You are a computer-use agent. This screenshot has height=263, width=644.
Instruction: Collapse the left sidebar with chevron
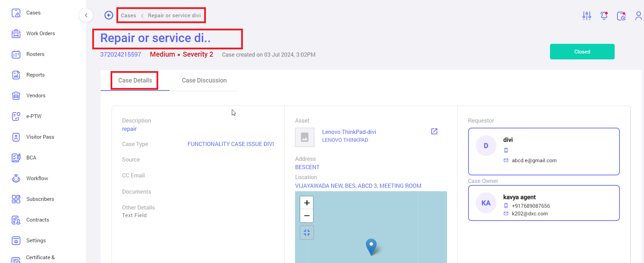(86, 15)
